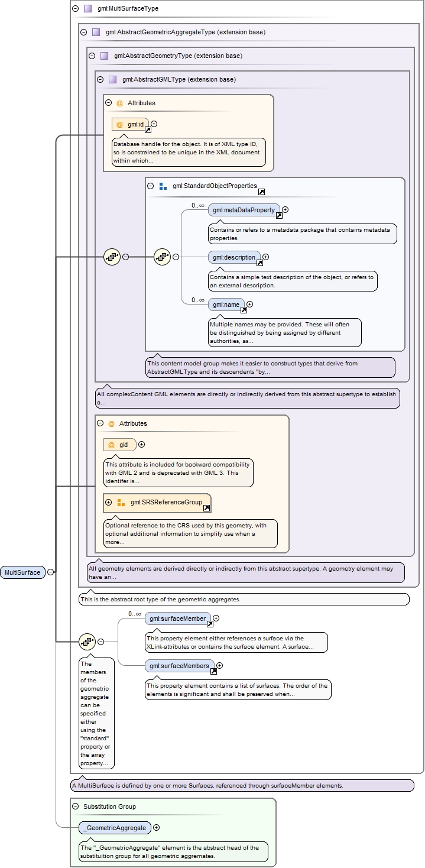
Task: Follow gml:surfaceMember reference arrow icon
Action: pyautogui.click(x=210, y=624)
